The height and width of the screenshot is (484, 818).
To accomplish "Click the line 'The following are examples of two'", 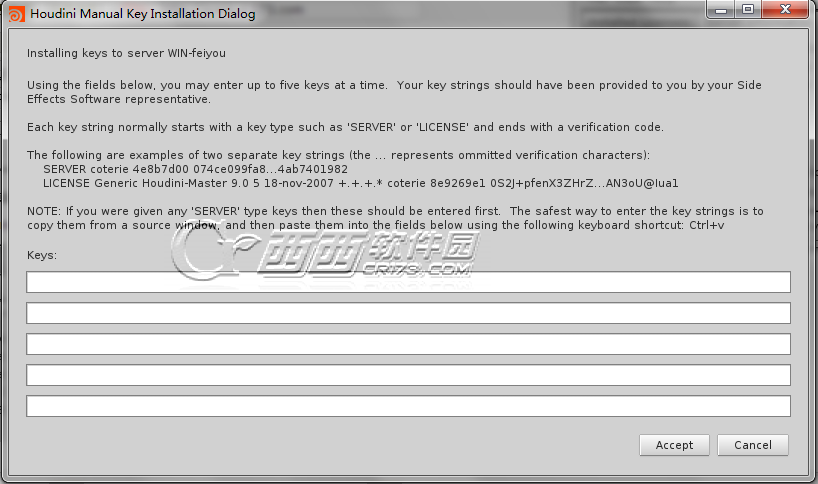I will pos(338,155).
